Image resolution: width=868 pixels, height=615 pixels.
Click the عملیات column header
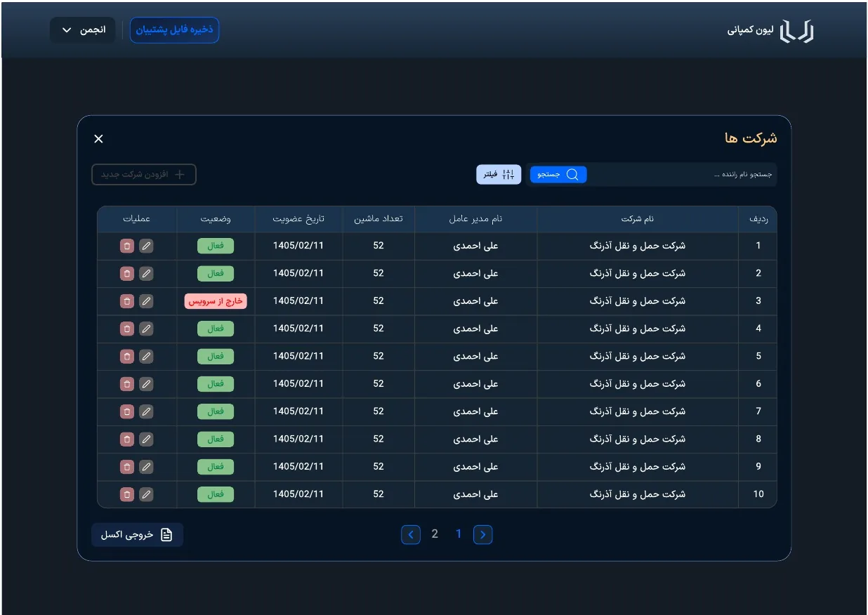(x=137, y=219)
